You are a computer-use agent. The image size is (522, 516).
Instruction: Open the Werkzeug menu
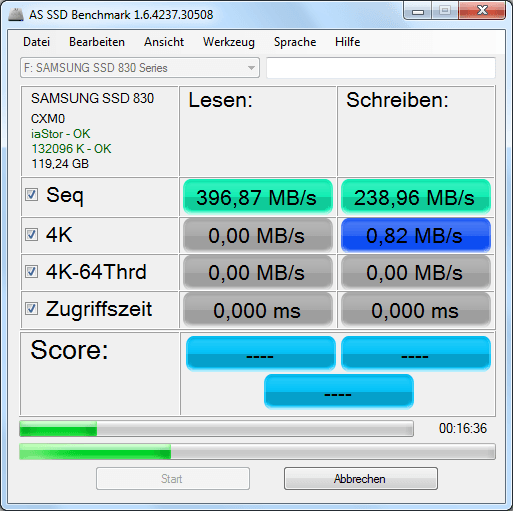[x=229, y=42]
